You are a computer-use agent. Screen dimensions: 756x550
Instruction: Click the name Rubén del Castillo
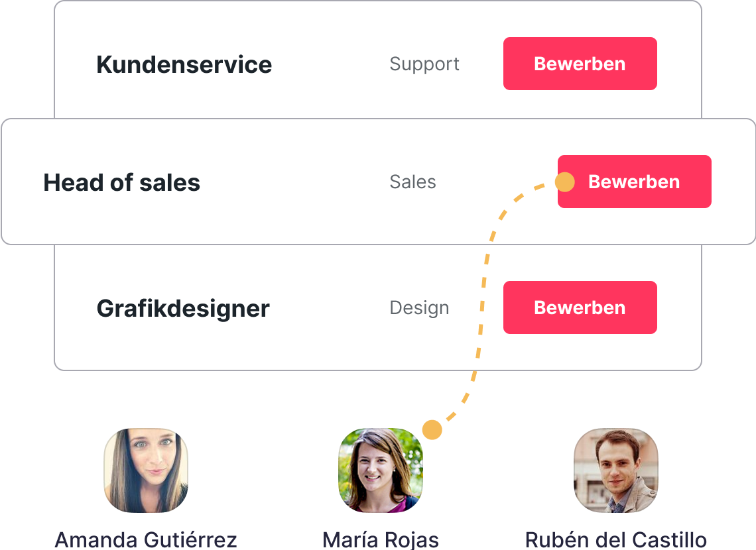click(615, 539)
